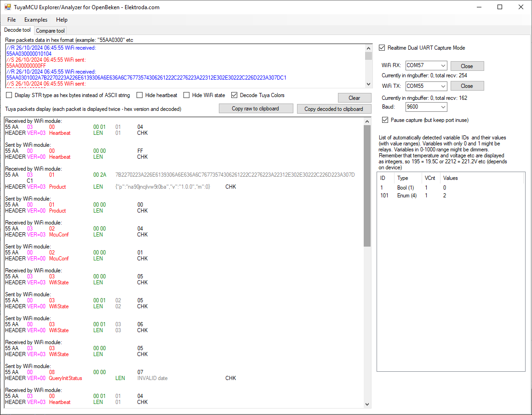The width and height of the screenshot is (532, 415).
Task: Click the VCnt column header
Action: point(430,179)
